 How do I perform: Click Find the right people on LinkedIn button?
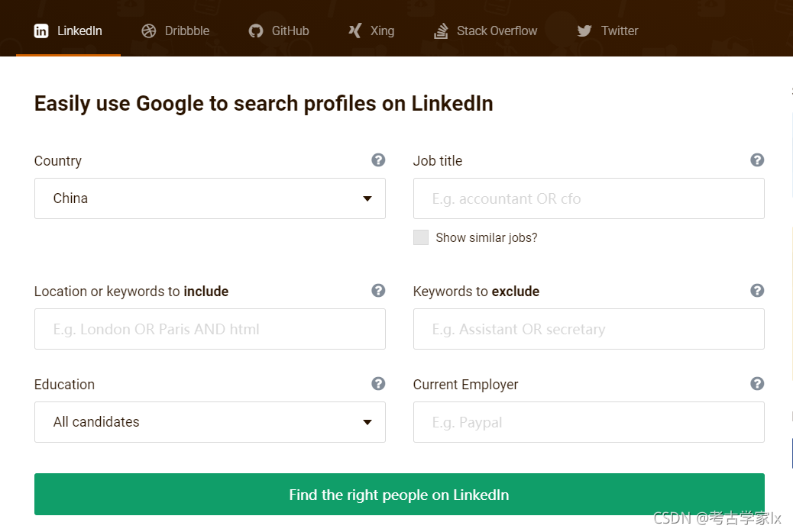[x=400, y=494]
